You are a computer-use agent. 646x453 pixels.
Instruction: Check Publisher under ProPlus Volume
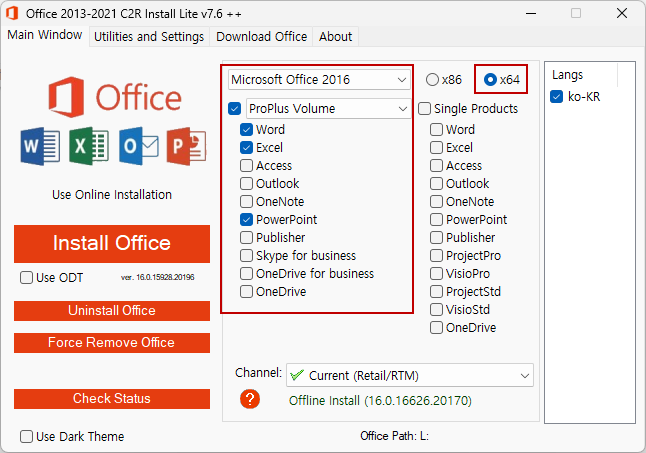click(246, 238)
